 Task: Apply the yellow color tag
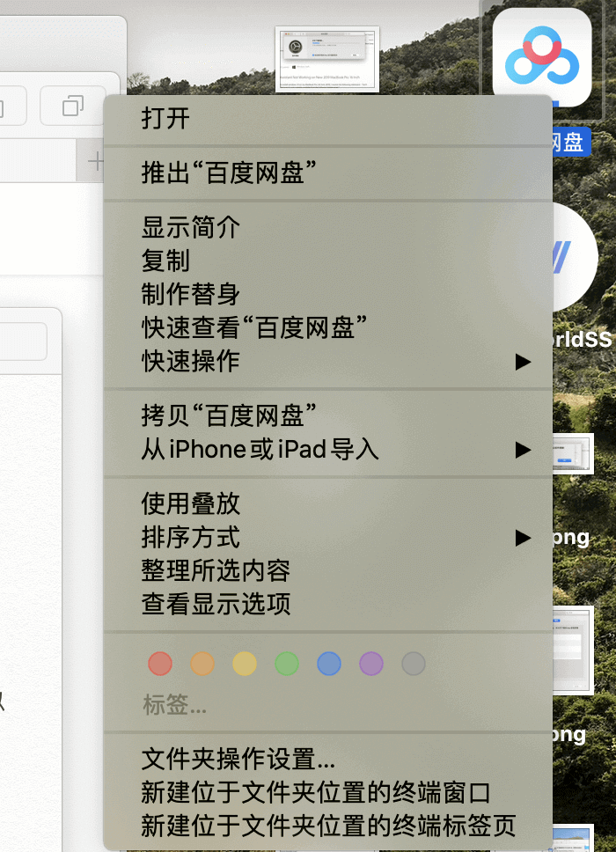tap(245, 663)
